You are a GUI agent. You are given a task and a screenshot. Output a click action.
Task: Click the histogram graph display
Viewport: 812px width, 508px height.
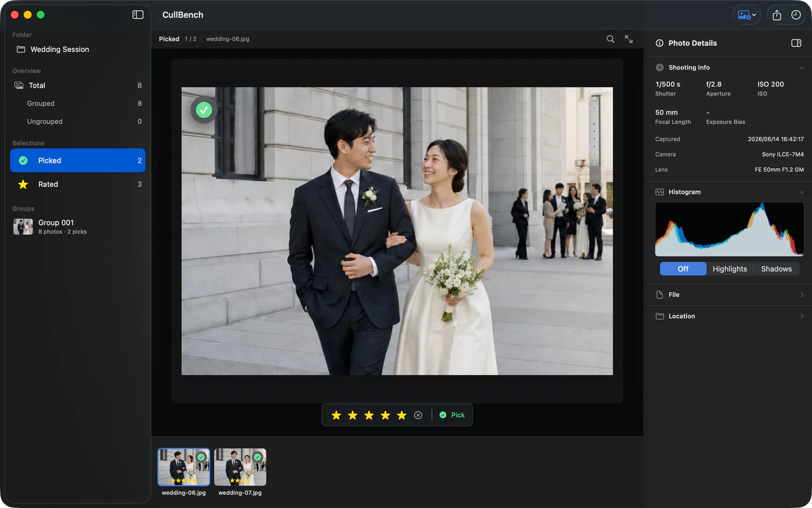click(x=730, y=229)
